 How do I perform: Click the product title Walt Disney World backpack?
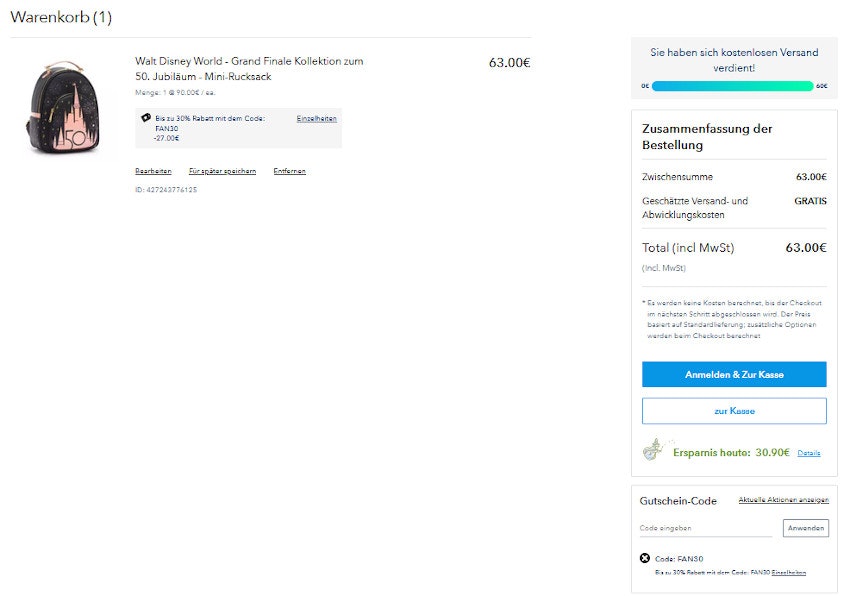click(x=246, y=66)
